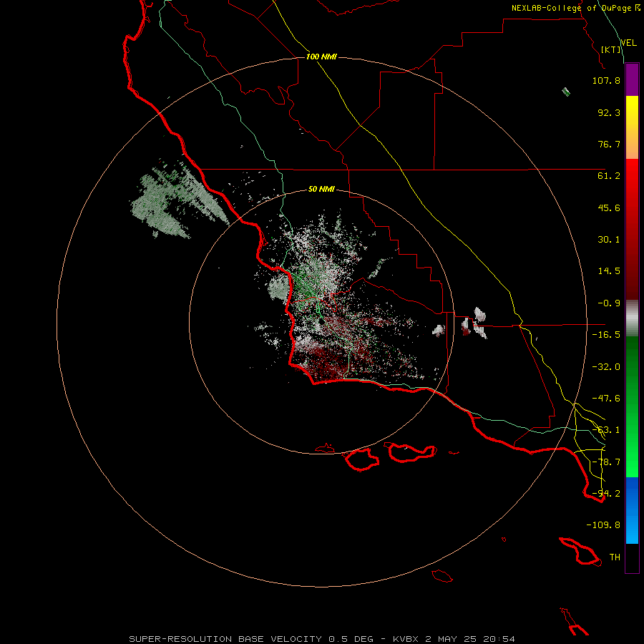
Task: Click the 100 NMI range ring label
Action: [x=321, y=57]
